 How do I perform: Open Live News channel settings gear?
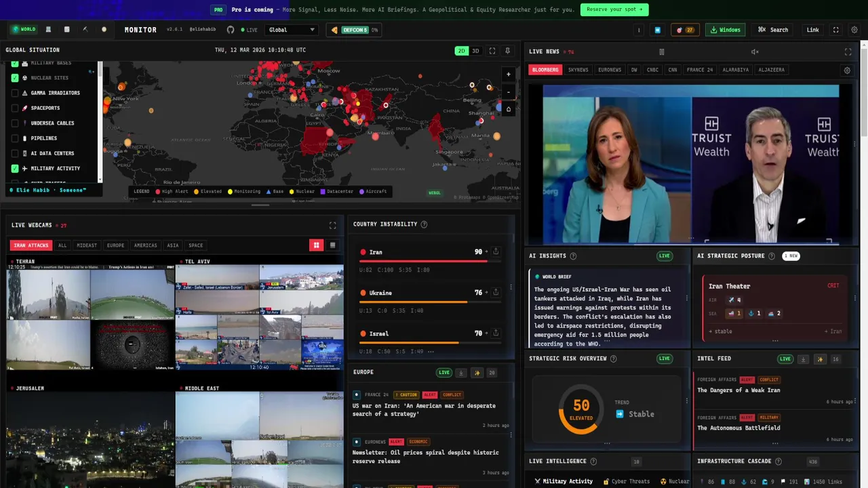coord(847,70)
